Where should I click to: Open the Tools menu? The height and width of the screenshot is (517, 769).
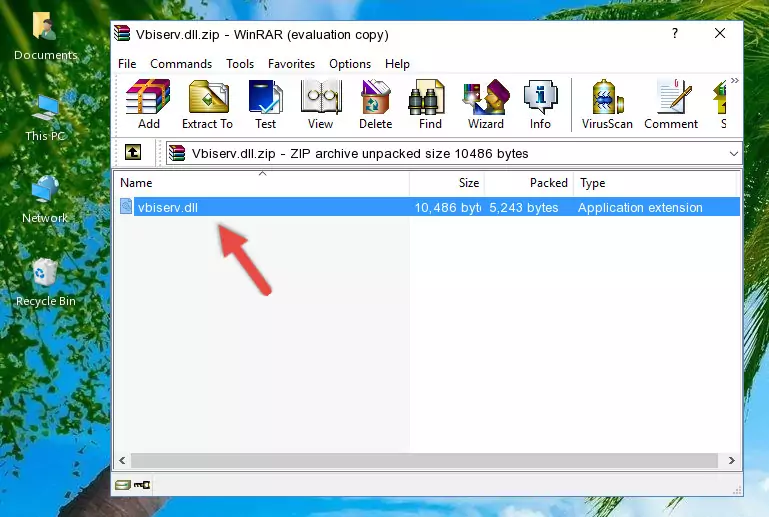click(x=240, y=64)
